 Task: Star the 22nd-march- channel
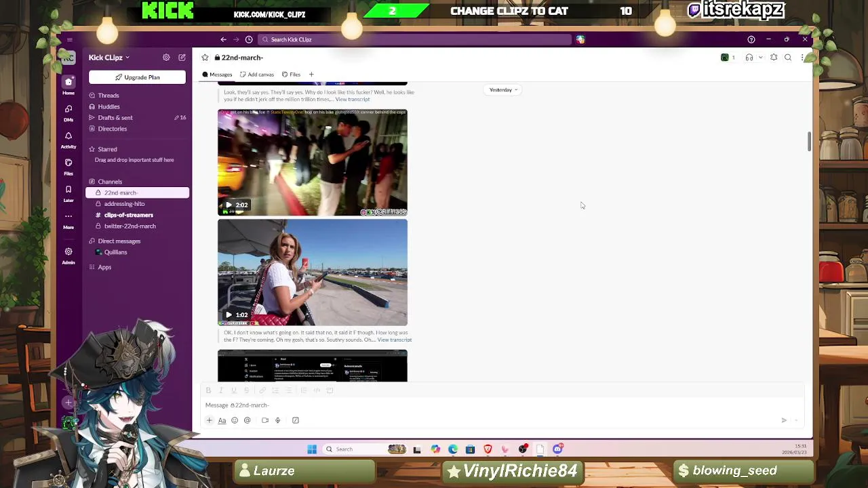[205, 58]
